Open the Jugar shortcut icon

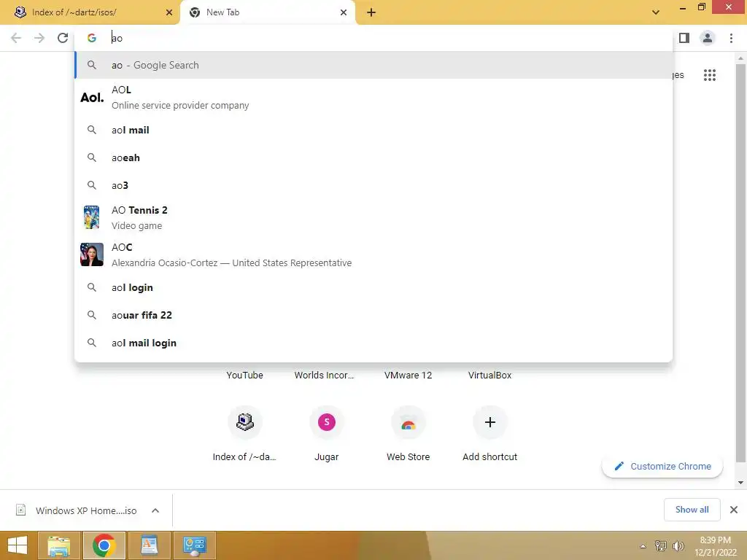(326, 422)
